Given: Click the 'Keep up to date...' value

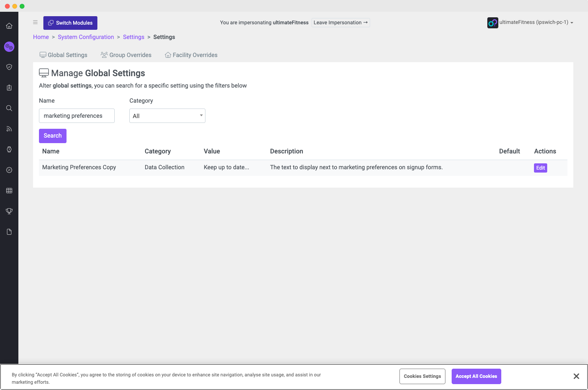Looking at the screenshot, I should pyautogui.click(x=226, y=167).
